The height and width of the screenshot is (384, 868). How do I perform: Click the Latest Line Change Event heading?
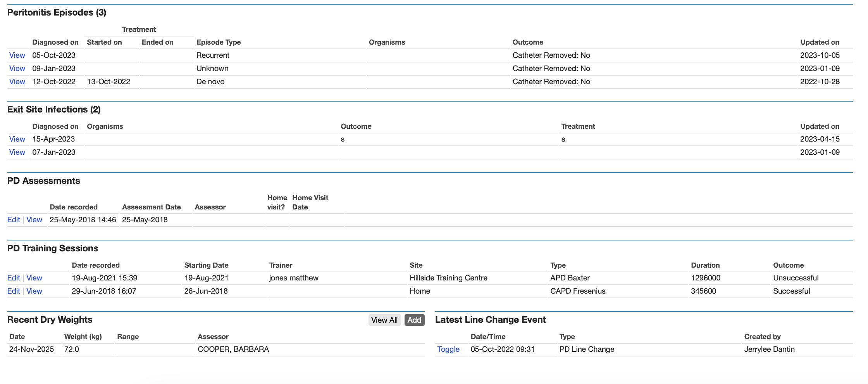[491, 320]
